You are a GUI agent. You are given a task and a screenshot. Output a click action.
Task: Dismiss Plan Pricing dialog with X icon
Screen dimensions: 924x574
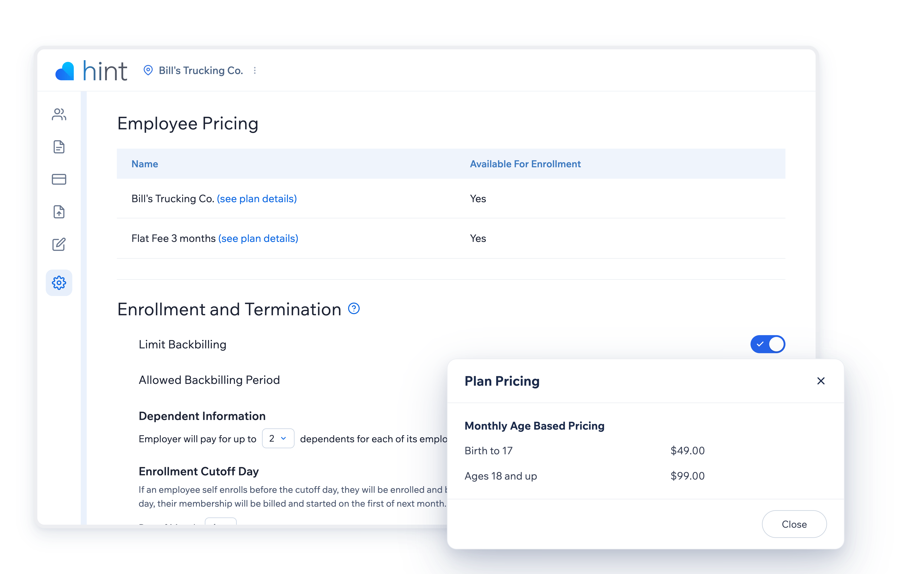pyautogui.click(x=821, y=381)
